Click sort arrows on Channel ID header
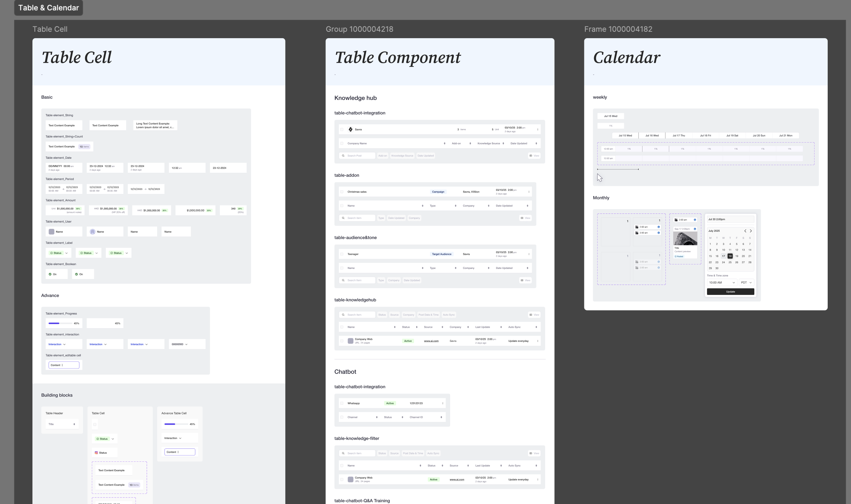 click(441, 418)
